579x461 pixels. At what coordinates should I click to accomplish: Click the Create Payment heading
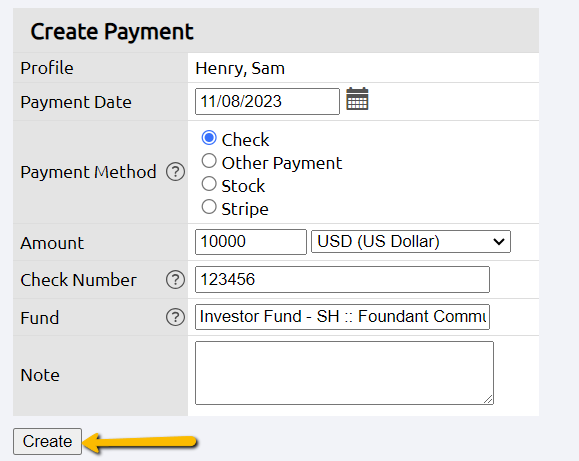(112, 31)
